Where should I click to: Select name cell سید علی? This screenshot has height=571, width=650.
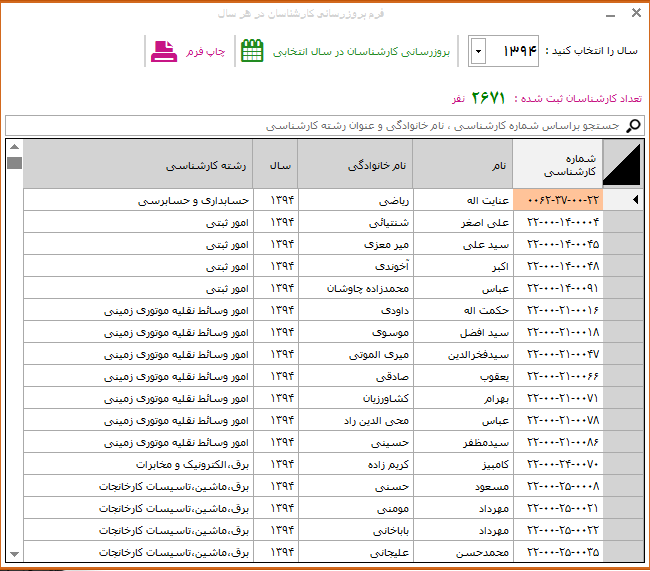[x=463, y=244]
